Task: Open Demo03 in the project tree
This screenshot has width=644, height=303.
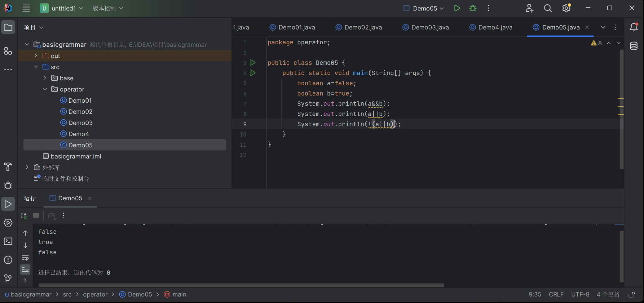Action: pos(81,123)
